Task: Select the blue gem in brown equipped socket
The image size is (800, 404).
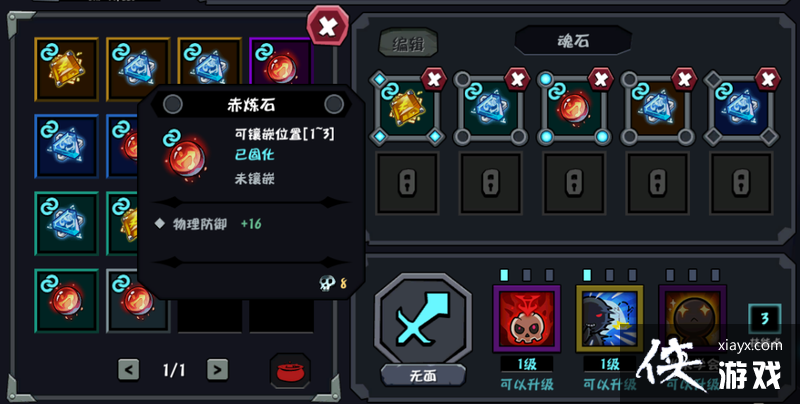Action: click(658, 108)
